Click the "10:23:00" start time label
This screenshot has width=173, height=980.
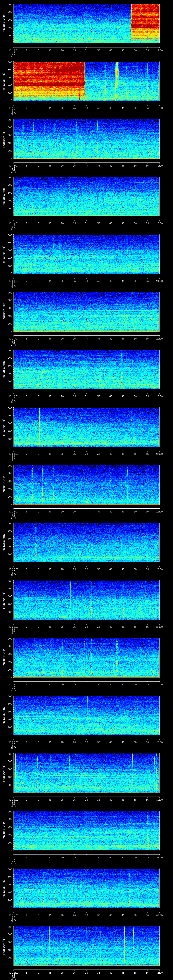tap(13, 454)
